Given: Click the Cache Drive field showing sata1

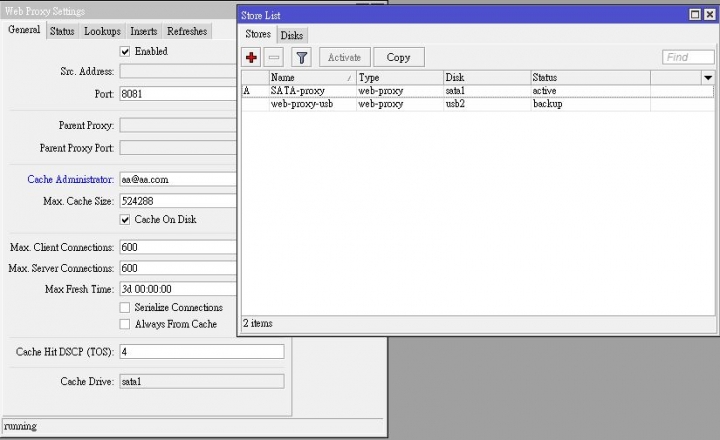Looking at the screenshot, I should [x=202, y=381].
